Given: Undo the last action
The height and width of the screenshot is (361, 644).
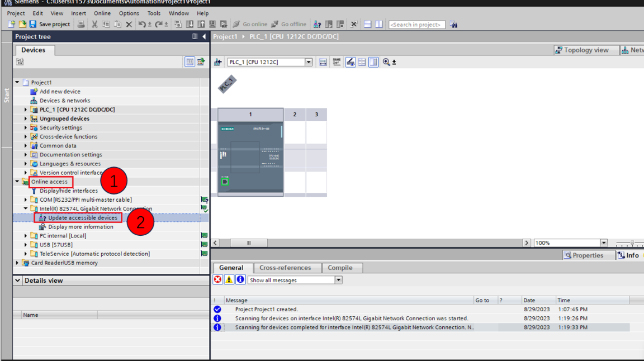Looking at the screenshot, I should click(141, 24).
